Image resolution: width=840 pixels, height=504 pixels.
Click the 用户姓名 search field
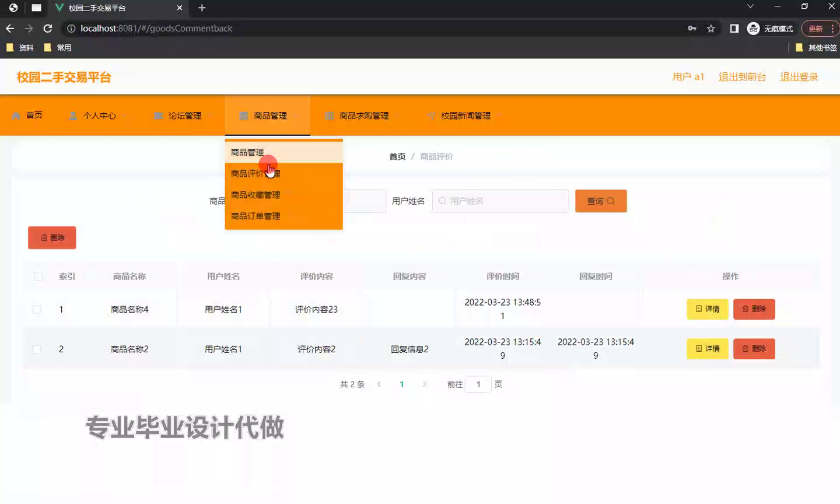(x=501, y=201)
